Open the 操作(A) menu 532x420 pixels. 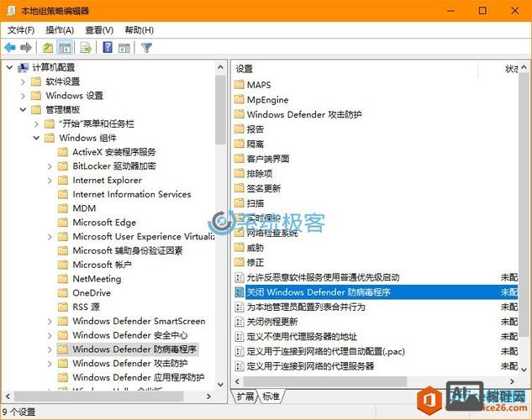[60, 30]
